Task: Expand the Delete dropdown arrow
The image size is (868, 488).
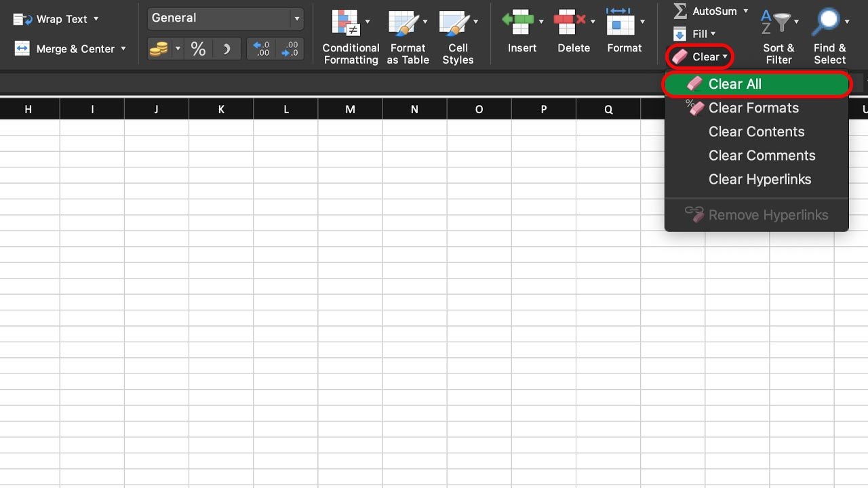Action: point(592,22)
